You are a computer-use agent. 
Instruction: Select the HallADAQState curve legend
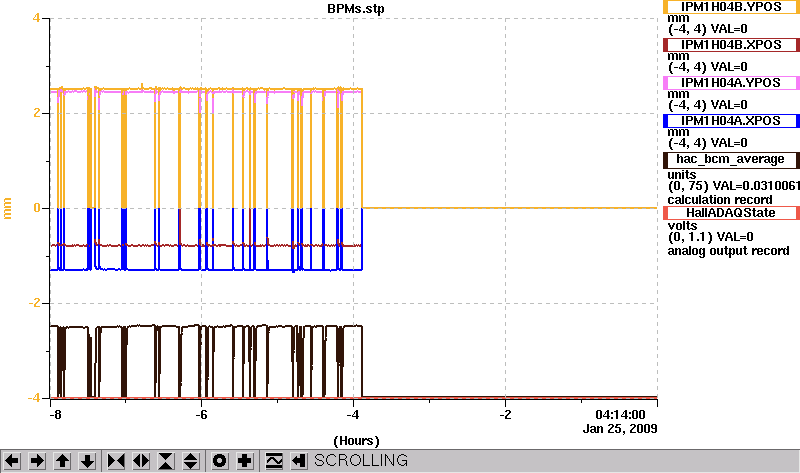pos(731,213)
